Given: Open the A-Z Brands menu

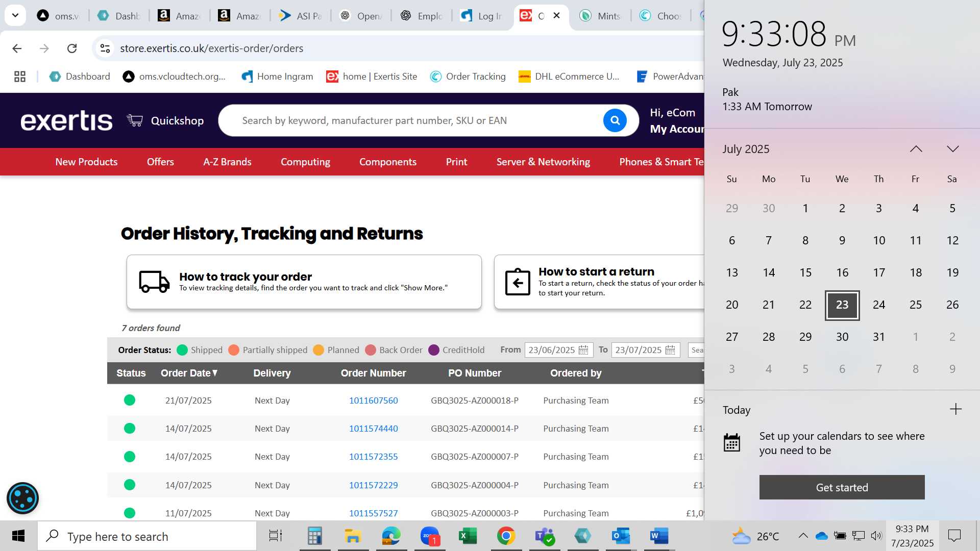Looking at the screenshot, I should (227, 162).
